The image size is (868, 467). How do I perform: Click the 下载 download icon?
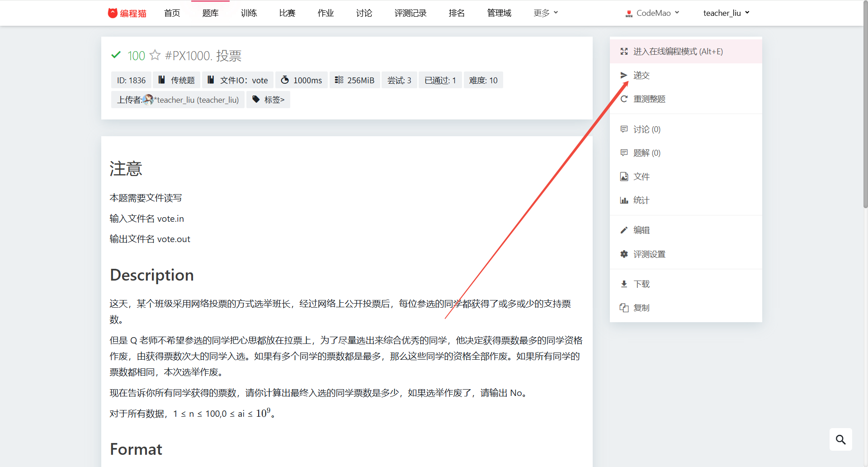[624, 284]
